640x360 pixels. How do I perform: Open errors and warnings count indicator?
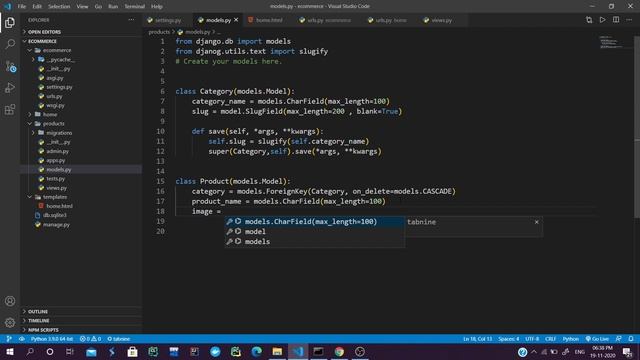[x=90, y=339]
